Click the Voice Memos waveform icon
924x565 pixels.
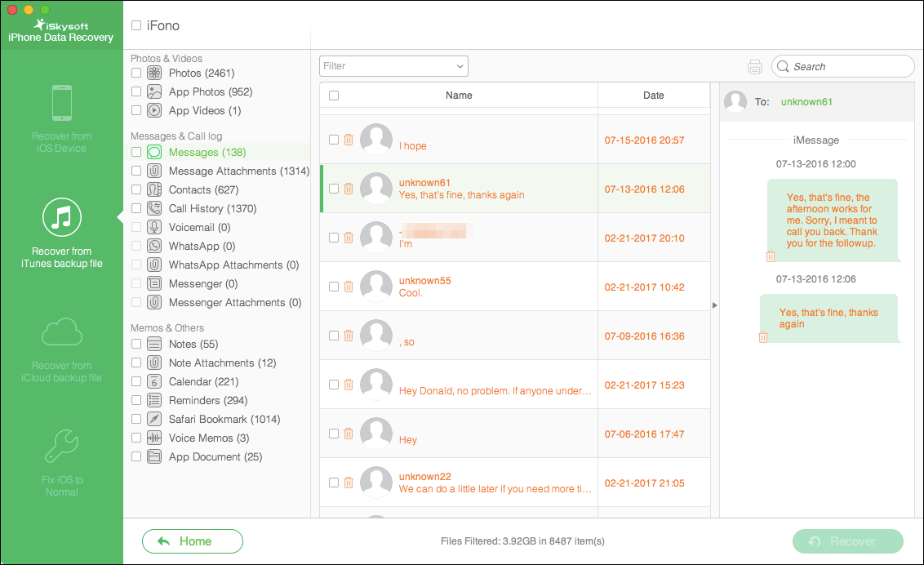154,438
